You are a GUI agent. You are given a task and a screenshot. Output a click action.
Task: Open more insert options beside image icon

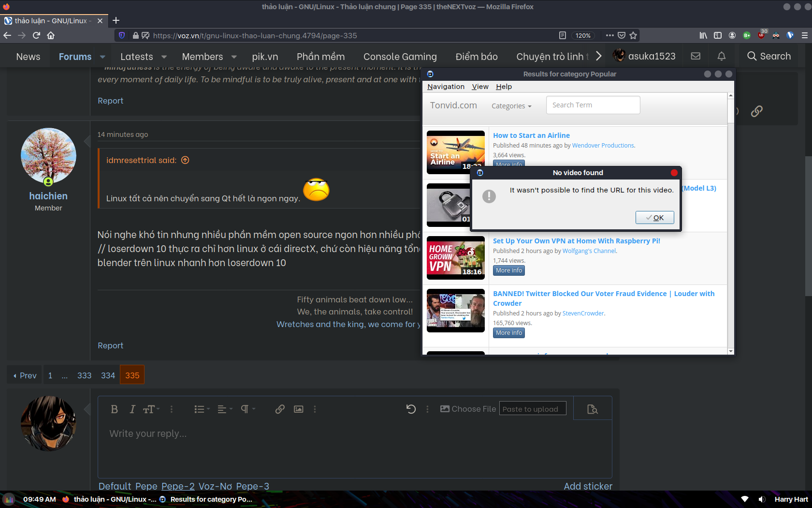tap(315, 409)
